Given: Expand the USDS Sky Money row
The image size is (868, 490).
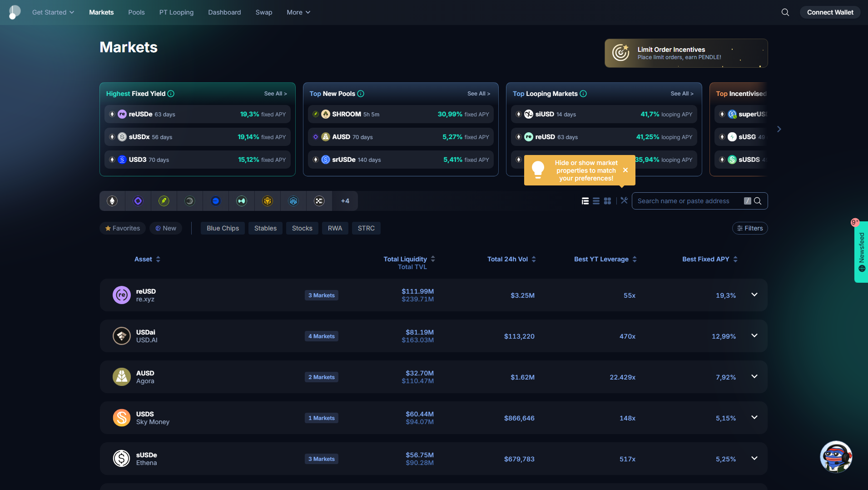Looking at the screenshot, I should (x=754, y=417).
